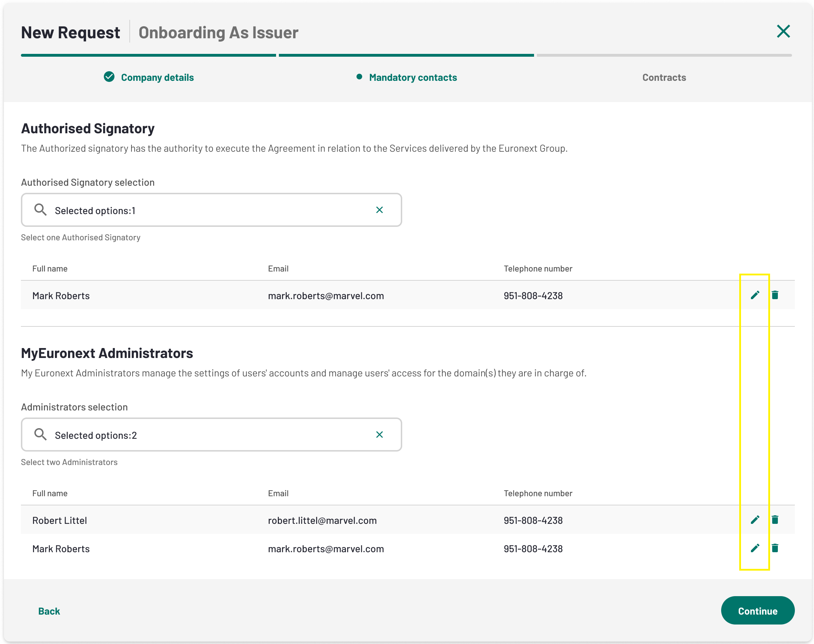Jump to Contracts step
Image resolution: width=814 pixels, height=644 pixels.
coord(664,77)
